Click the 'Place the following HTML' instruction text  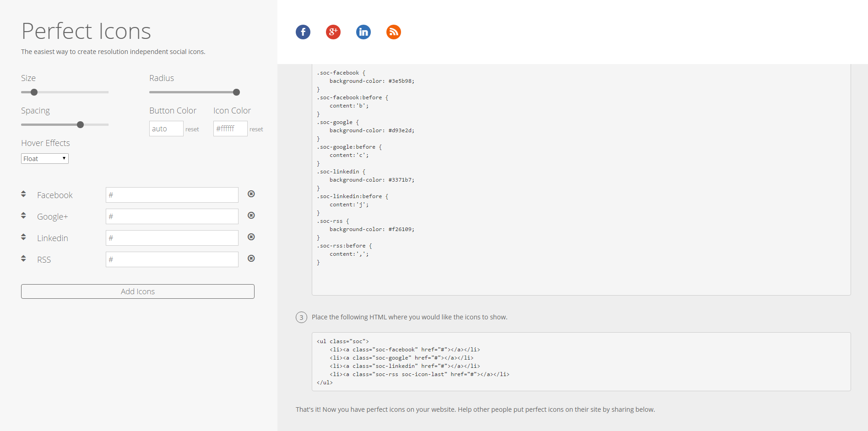coord(409,317)
